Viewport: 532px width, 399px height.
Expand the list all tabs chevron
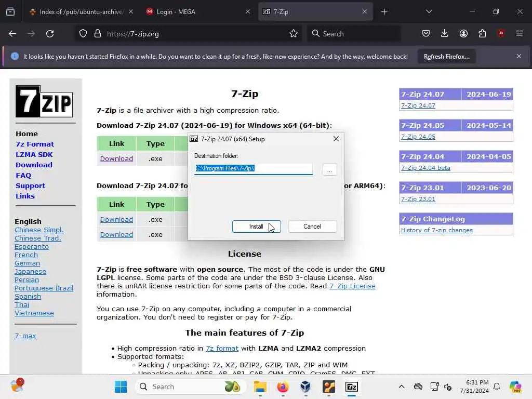click(429, 11)
